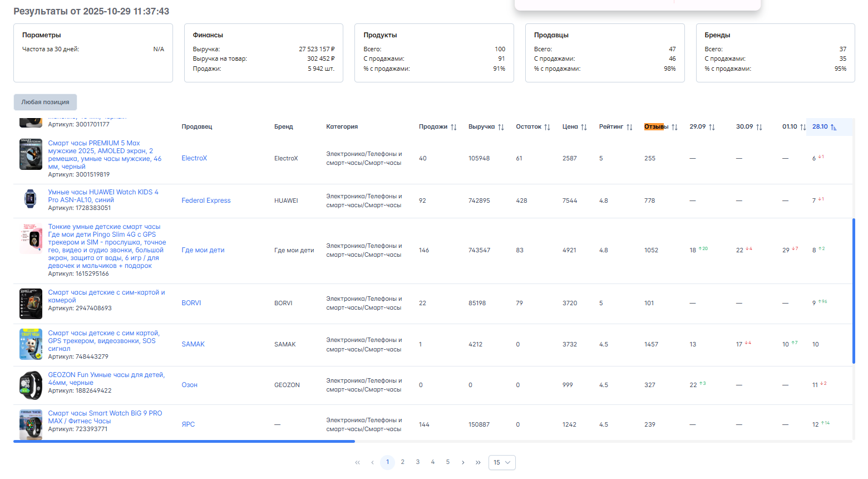Sort by 29.09 date column icon
This screenshot has height=479, width=868.
(x=712, y=127)
